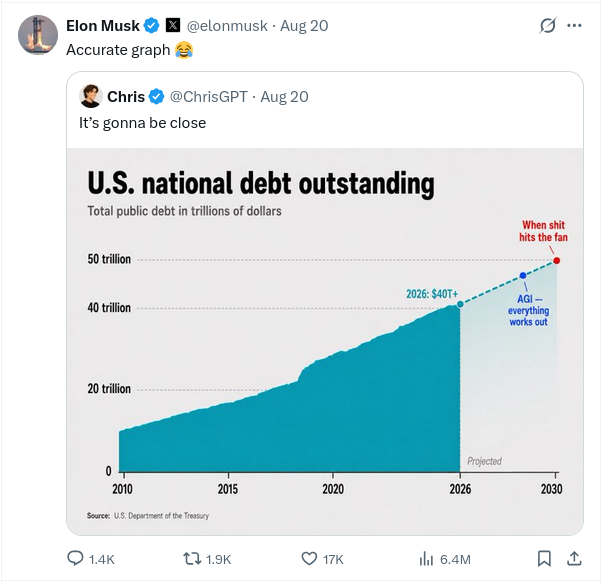Open the three-dot more options menu

tap(574, 26)
